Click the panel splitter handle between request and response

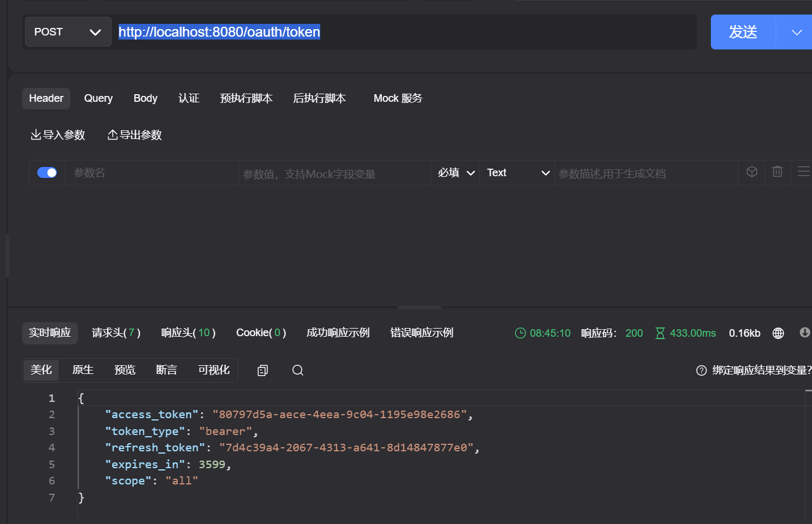(x=420, y=308)
